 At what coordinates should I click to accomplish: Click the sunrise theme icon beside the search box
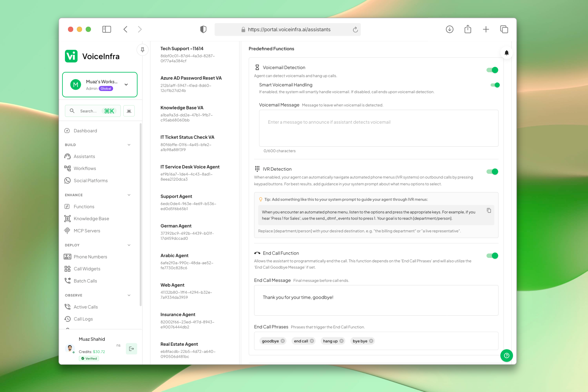(129, 111)
